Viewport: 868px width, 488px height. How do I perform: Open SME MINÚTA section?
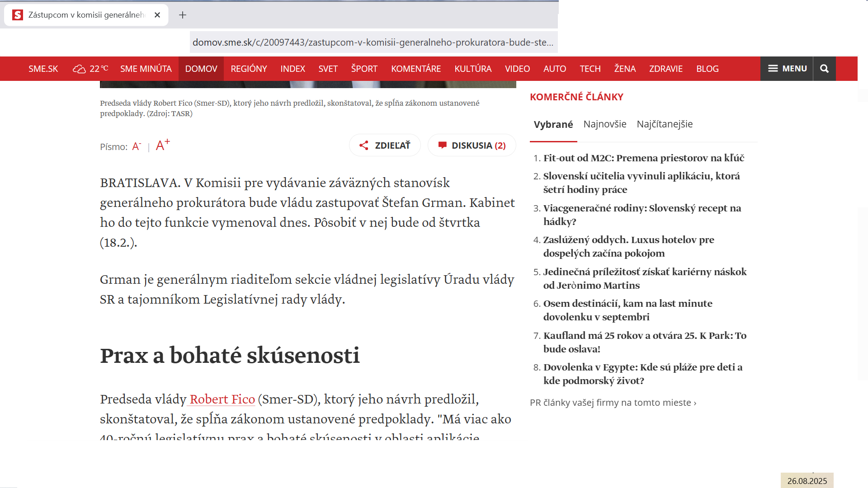[x=146, y=69]
